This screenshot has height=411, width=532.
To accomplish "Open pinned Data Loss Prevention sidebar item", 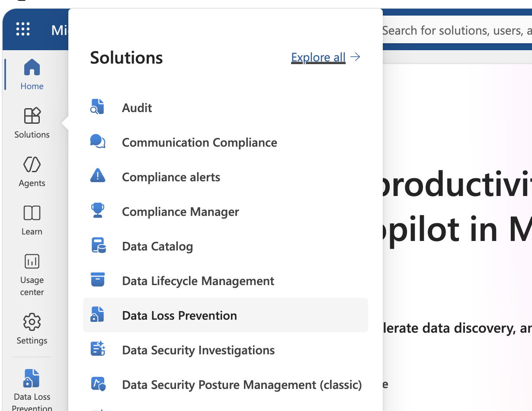I will [x=32, y=390].
